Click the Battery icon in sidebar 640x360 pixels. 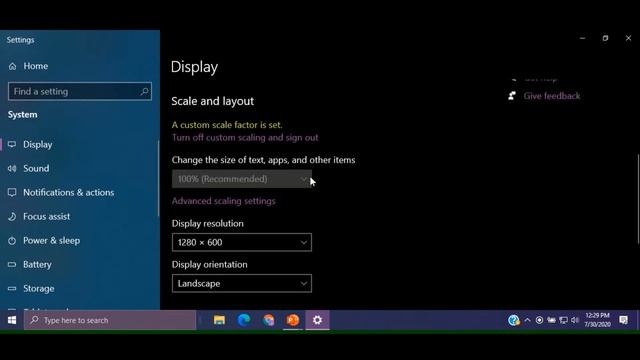[12, 264]
